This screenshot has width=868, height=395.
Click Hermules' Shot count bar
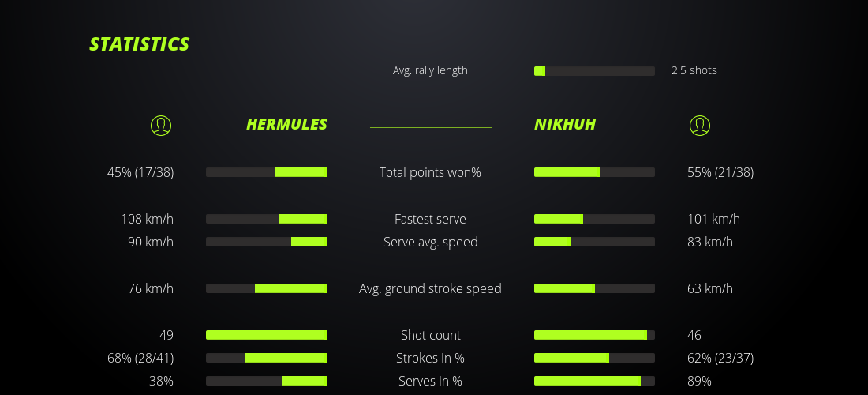[x=267, y=335]
